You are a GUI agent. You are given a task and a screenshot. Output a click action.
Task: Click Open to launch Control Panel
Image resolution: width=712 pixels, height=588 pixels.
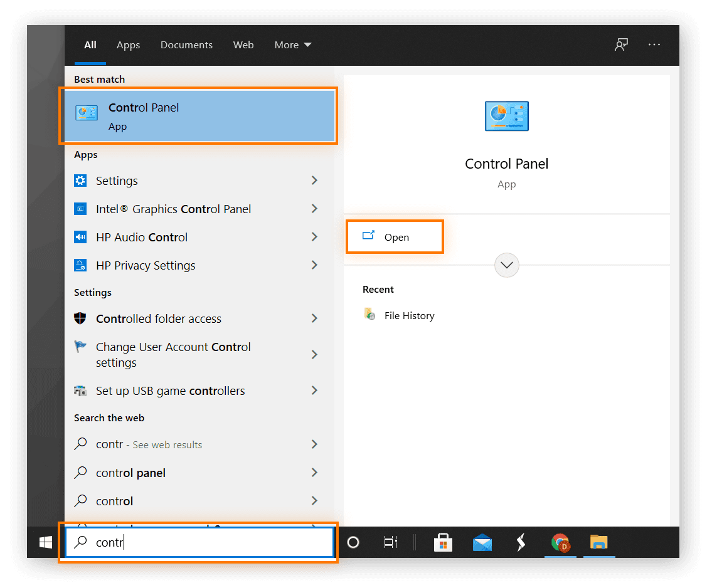point(395,237)
